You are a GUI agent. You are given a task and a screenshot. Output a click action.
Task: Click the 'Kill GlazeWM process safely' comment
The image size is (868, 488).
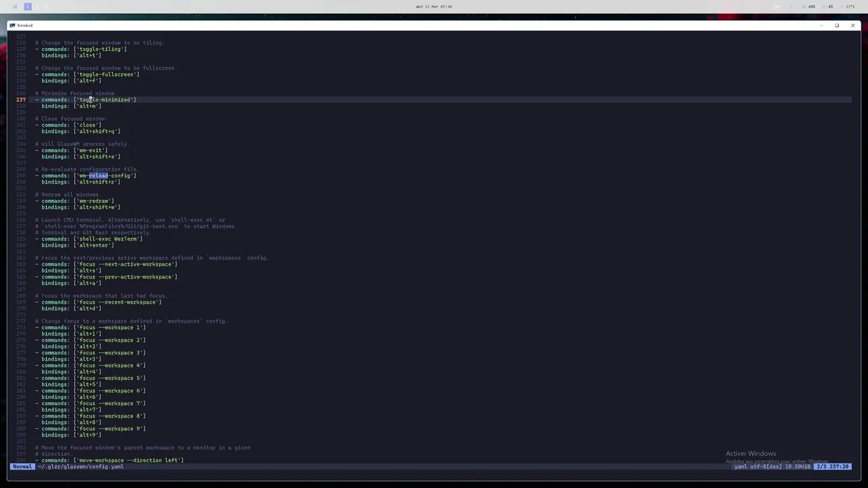click(x=82, y=144)
